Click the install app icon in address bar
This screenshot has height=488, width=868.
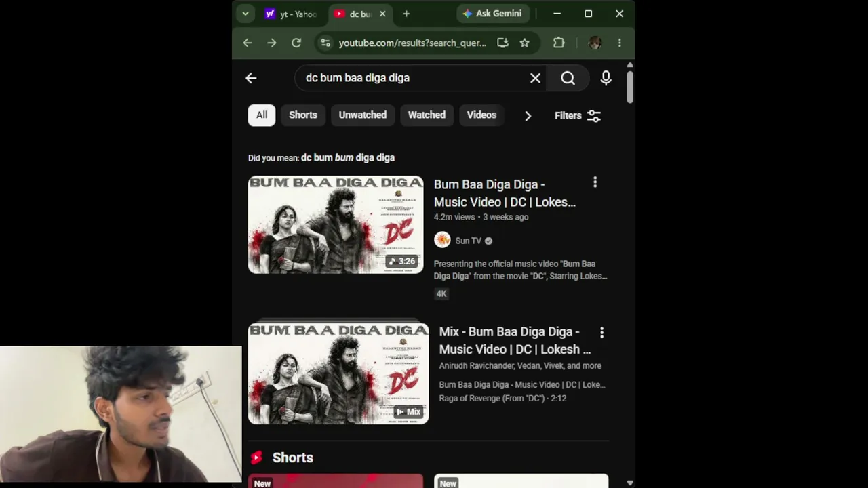tap(502, 43)
